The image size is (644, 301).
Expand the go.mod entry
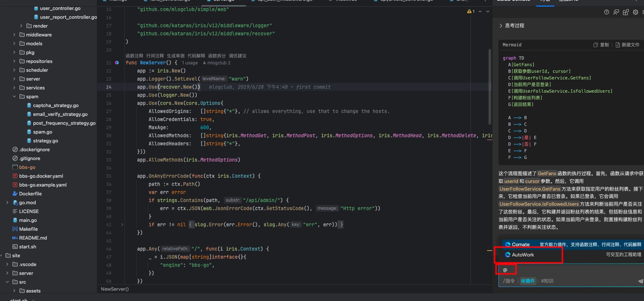click(x=7, y=202)
